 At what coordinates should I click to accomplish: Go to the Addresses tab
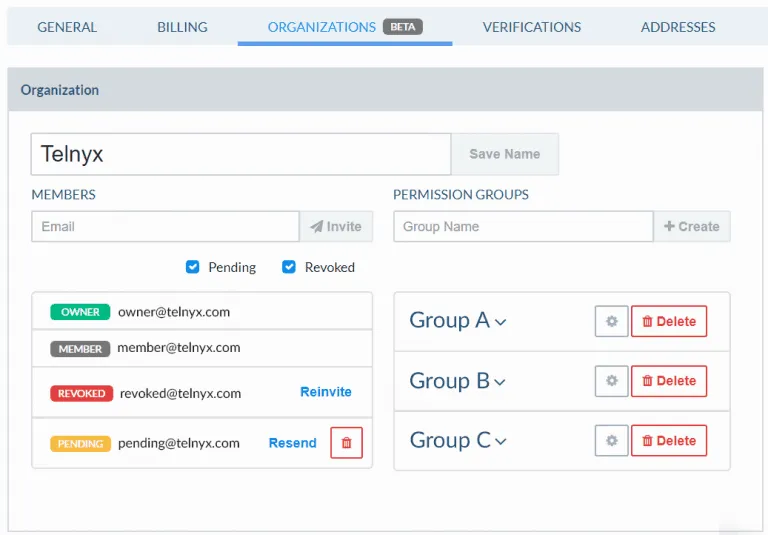[x=678, y=27]
